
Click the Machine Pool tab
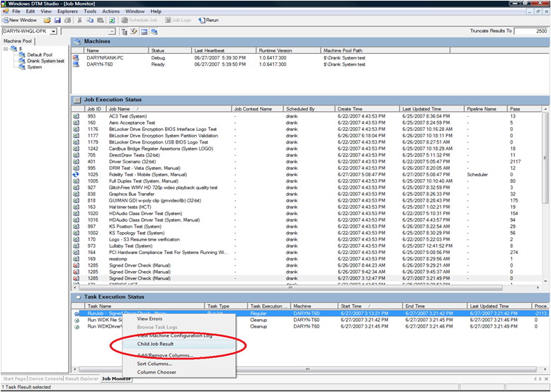click(18, 41)
